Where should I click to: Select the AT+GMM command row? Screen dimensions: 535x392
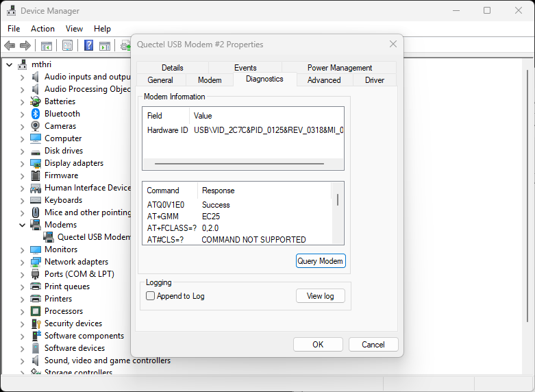click(237, 217)
